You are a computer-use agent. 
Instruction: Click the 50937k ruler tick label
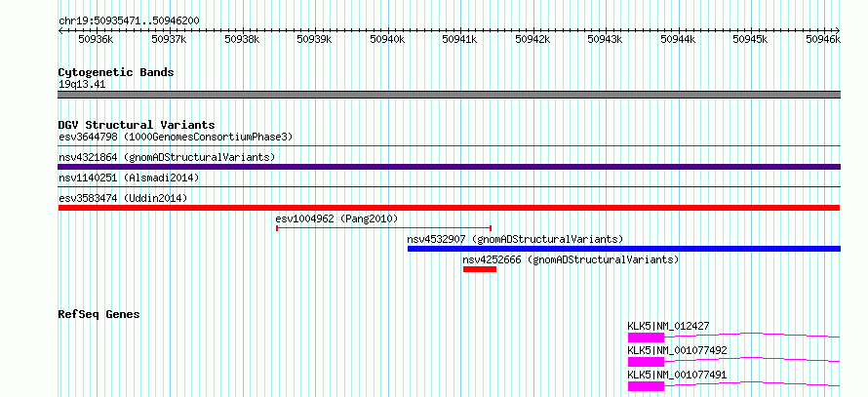tap(170, 39)
